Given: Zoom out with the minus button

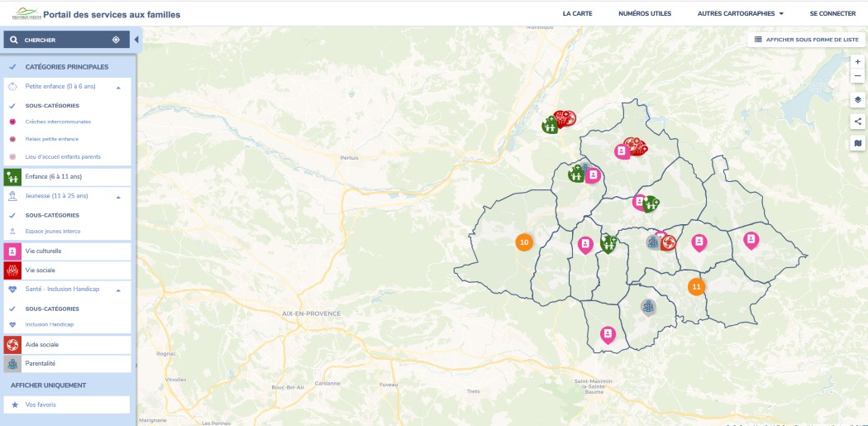Looking at the screenshot, I should click(x=857, y=76).
